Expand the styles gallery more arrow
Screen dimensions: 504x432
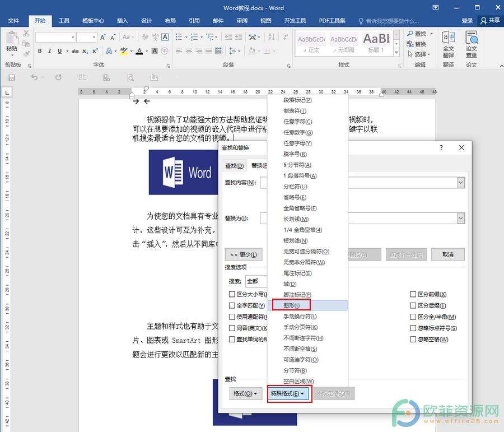click(396, 52)
